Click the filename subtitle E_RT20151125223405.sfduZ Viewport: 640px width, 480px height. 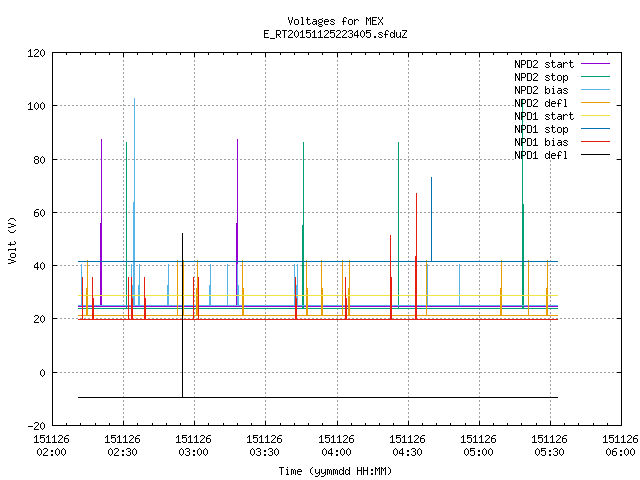[x=335, y=34]
